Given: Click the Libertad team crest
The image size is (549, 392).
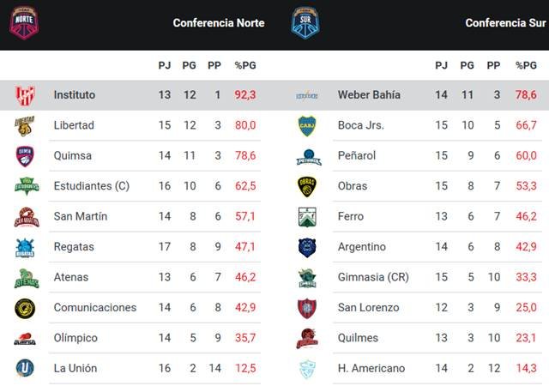Looking at the screenshot, I should point(24,125).
